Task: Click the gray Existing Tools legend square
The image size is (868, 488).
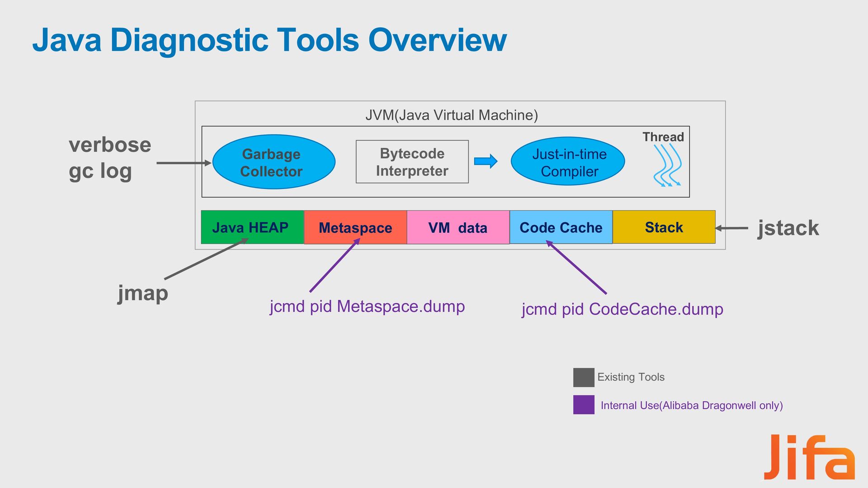Action: [583, 377]
